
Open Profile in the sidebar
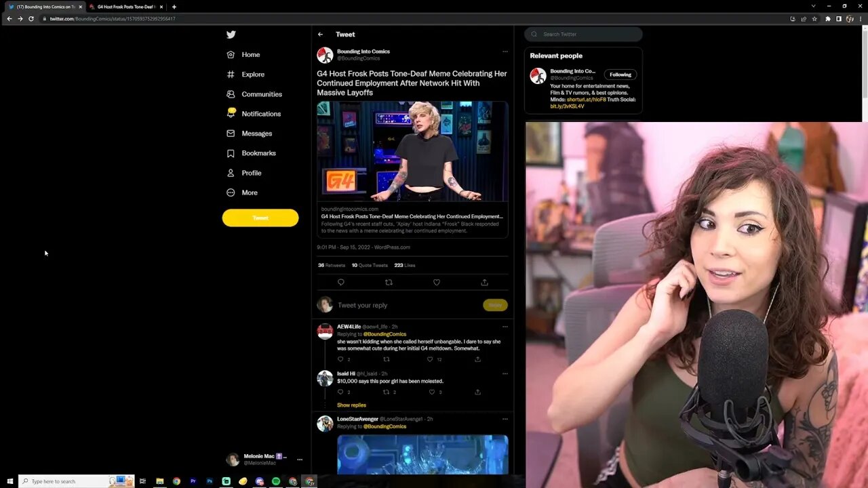(x=244, y=173)
